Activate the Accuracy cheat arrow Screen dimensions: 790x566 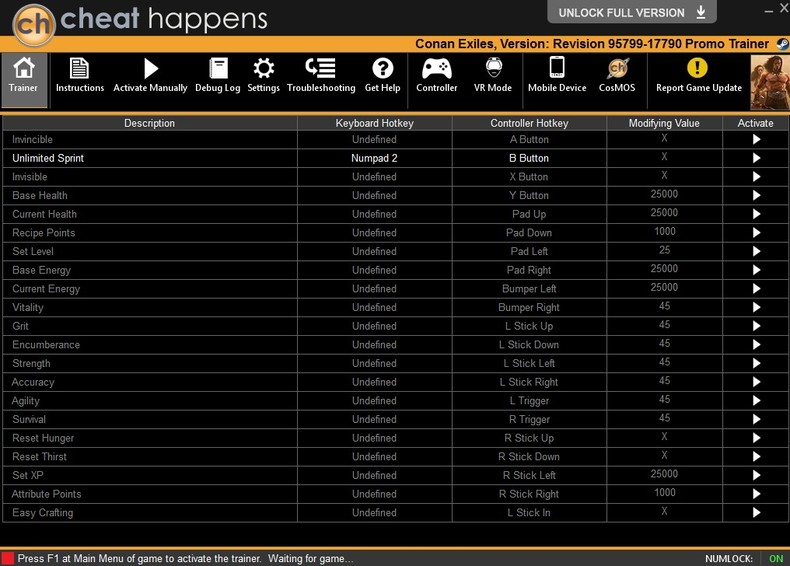point(756,382)
